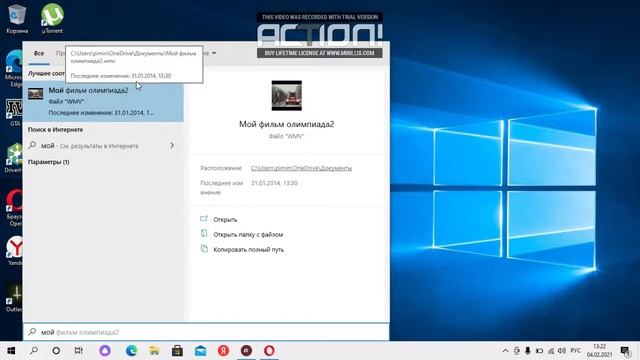
Task: Select the Все search filter tab
Action: tap(39, 53)
